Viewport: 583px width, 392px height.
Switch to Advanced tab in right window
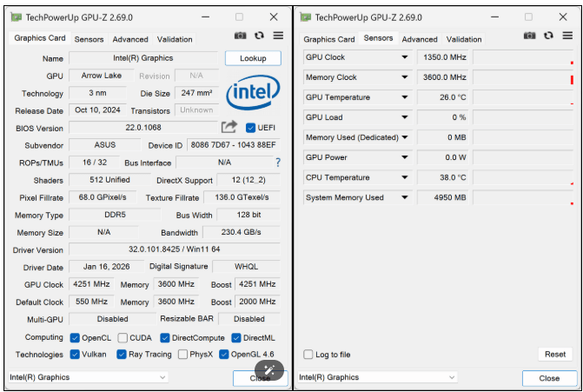click(420, 39)
